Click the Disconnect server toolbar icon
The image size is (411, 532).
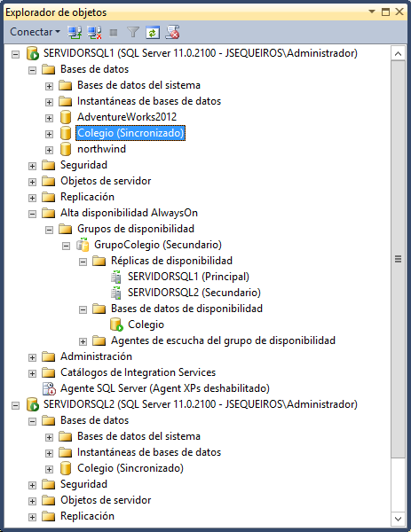click(94, 32)
